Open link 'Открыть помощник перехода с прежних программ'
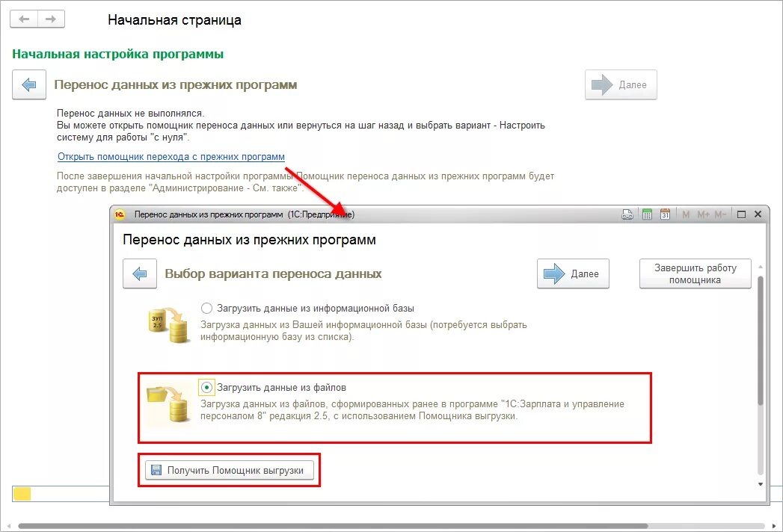The height and width of the screenshot is (532, 783). [x=171, y=157]
